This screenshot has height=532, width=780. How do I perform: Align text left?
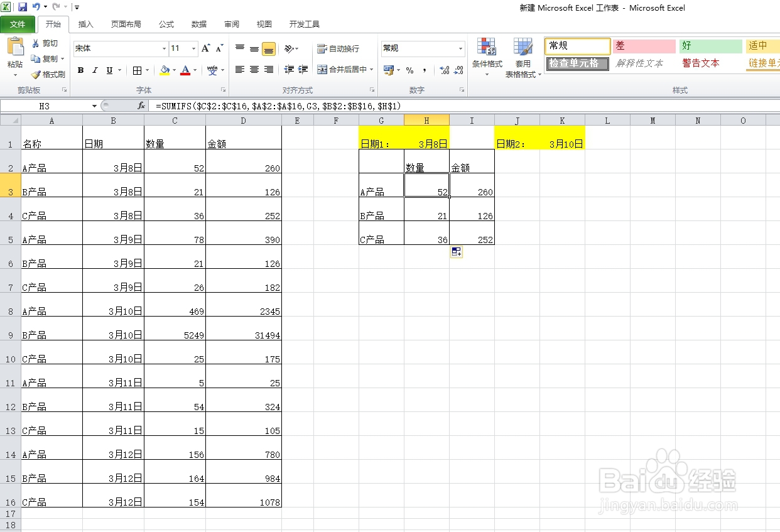pyautogui.click(x=240, y=70)
